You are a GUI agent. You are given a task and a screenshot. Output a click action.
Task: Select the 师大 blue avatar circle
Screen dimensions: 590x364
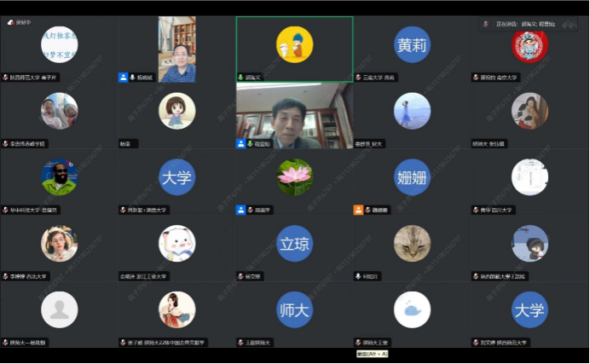click(x=294, y=309)
